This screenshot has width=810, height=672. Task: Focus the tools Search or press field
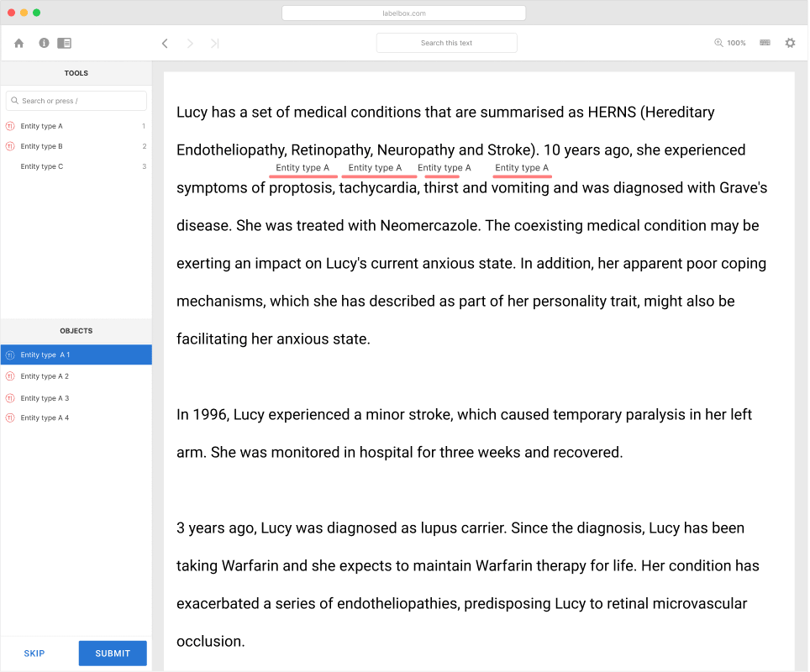(x=76, y=101)
